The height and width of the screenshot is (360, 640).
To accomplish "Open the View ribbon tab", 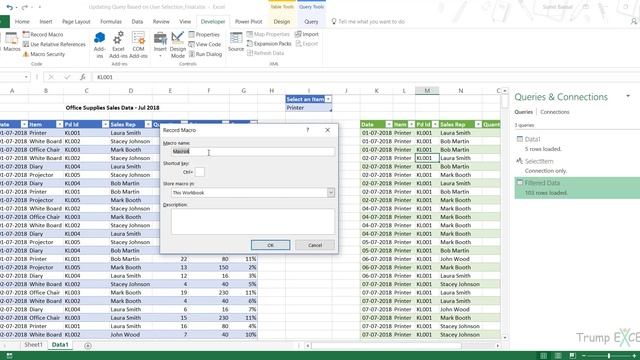I will pyautogui.click(x=185, y=22).
